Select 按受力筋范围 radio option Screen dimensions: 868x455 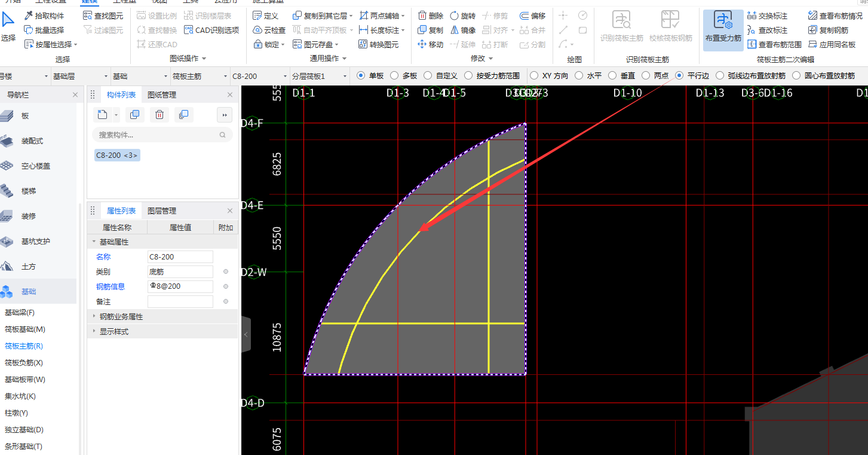(492, 75)
